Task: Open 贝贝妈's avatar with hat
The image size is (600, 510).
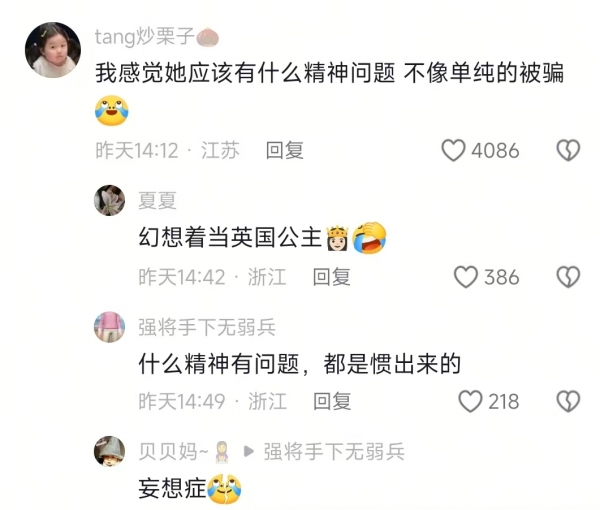Action: tap(109, 451)
